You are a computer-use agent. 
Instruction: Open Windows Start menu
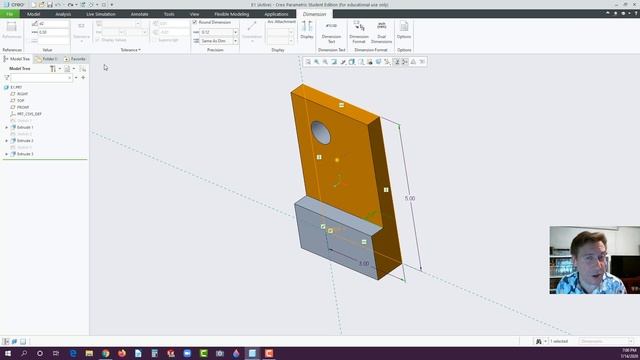click(x=7, y=353)
